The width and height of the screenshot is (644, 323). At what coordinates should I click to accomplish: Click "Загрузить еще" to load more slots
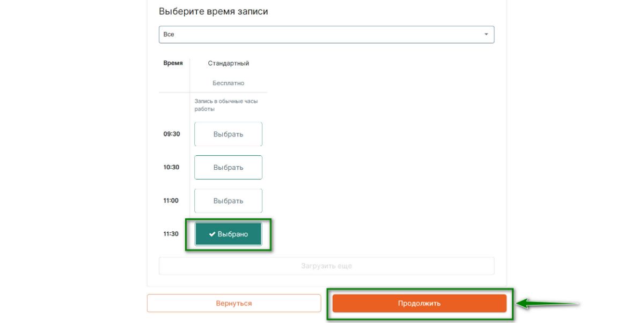pos(326,266)
